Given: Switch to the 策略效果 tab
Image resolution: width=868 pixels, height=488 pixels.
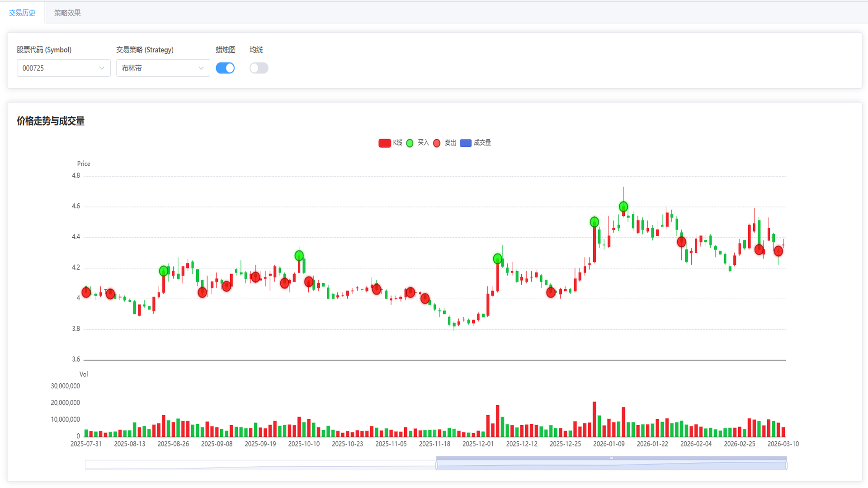Looking at the screenshot, I should click(x=67, y=13).
